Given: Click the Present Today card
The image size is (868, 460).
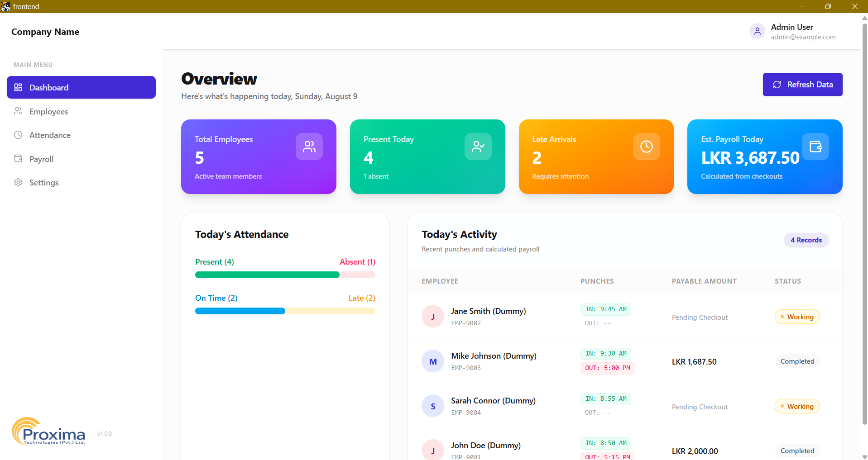Looking at the screenshot, I should [427, 156].
